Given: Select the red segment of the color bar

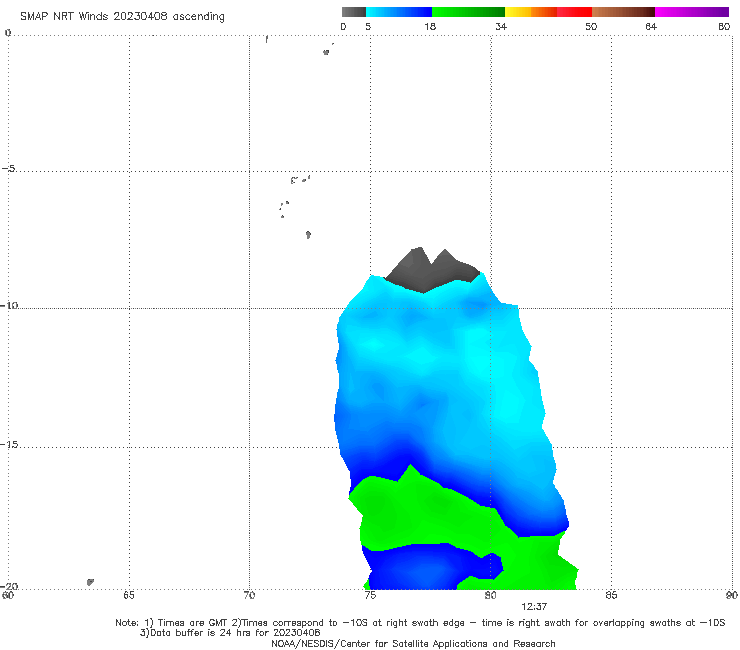Looking at the screenshot, I should pyautogui.click(x=574, y=12).
